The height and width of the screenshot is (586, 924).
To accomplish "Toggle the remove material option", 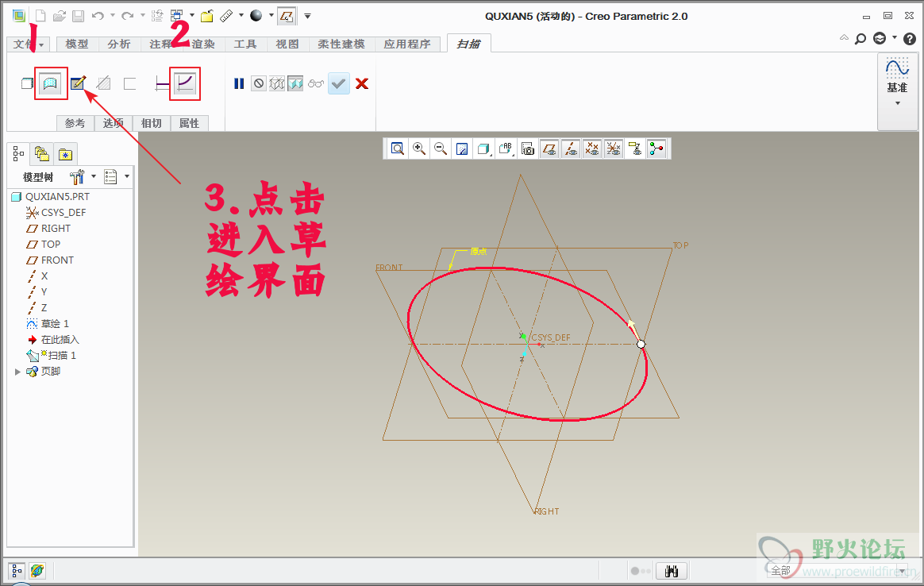I will 104,83.
